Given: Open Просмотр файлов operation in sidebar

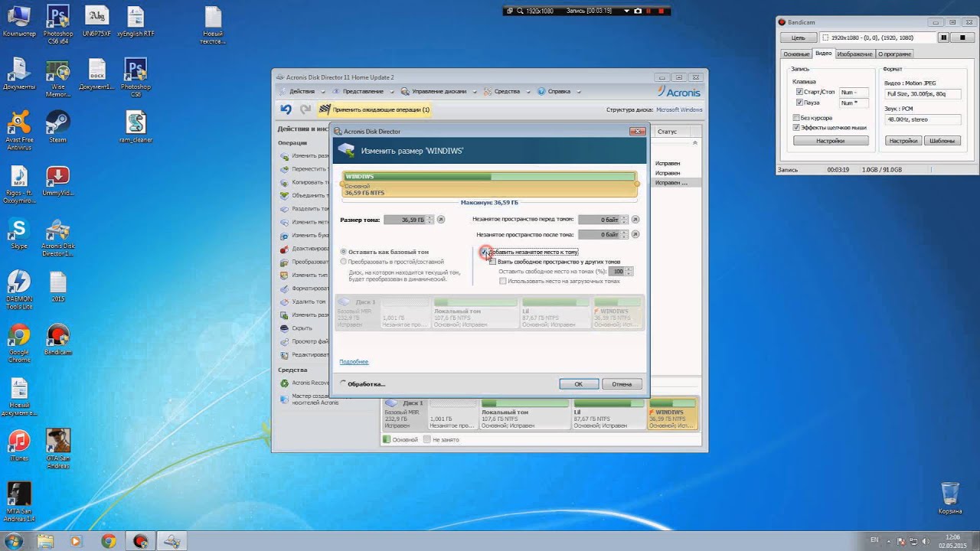Looking at the screenshot, I should click(x=305, y=341).
